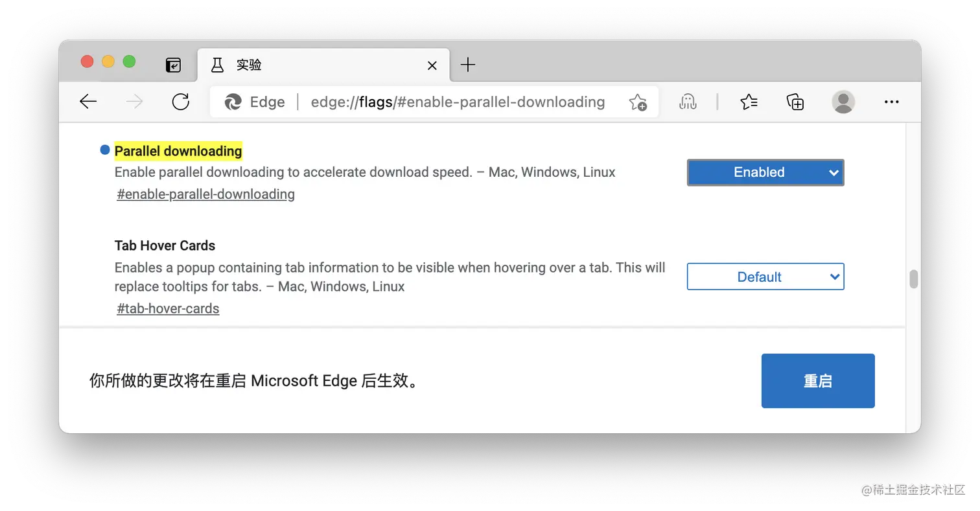Click the octopus extension icon near the address bar
The height and width of the screenshot is (511, 980).
687,102
